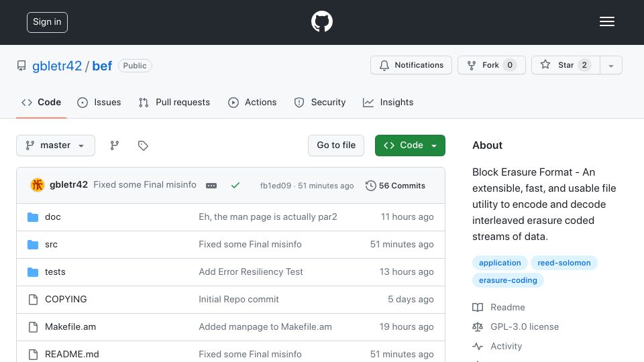The image size is (644, 362).
Task: Open the gbletr42 owner profile link
Action: 57,66
